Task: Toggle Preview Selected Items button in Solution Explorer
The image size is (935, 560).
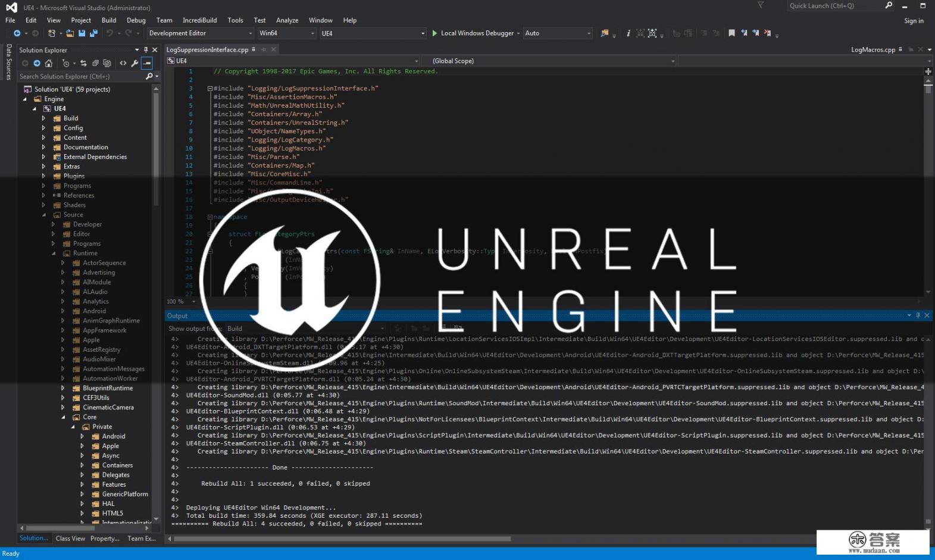Action: coord(147,63)
